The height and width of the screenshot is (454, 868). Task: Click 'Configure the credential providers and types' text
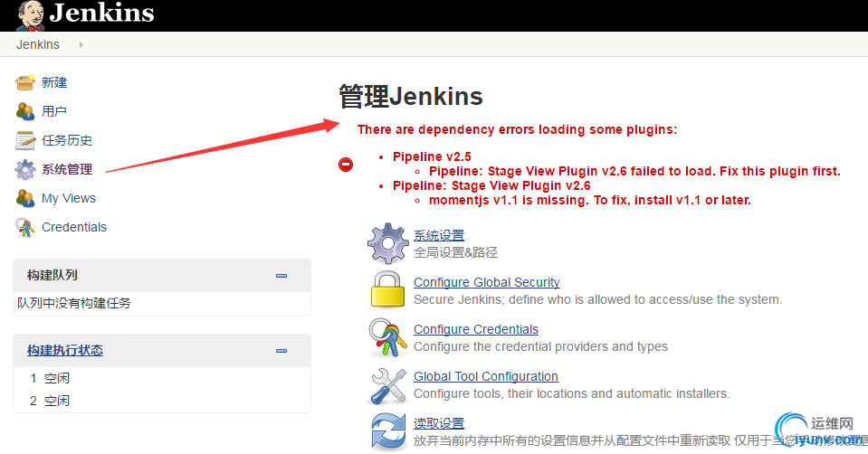(541, 346)
